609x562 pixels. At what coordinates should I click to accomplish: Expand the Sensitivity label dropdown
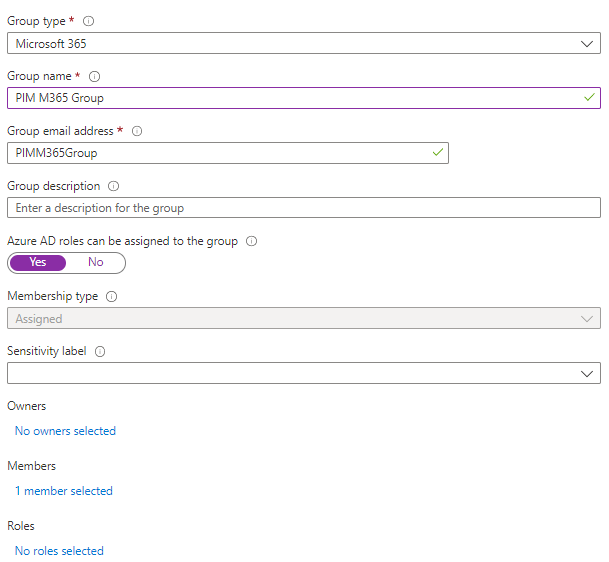[303, 373]
